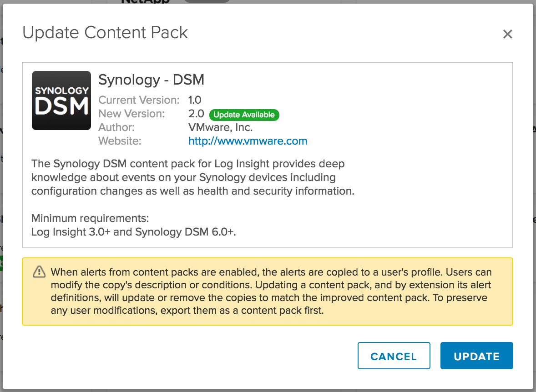The width and height of the screenshot is (536, 392).
Task: Click the Minimum requirements text
Action: pos(90,218)
